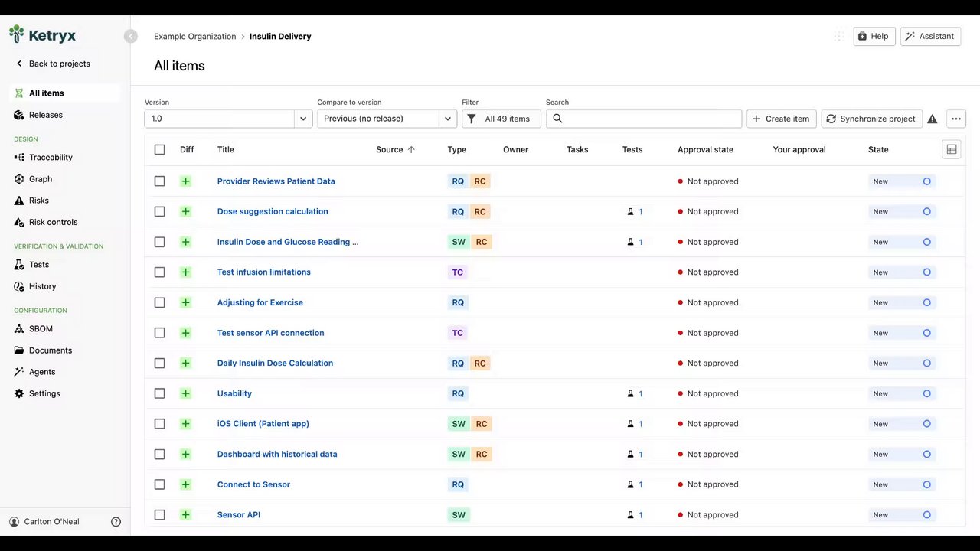Collapse the sidebar with the chevron button
This screenshot has height=551, width=980.
131,36
